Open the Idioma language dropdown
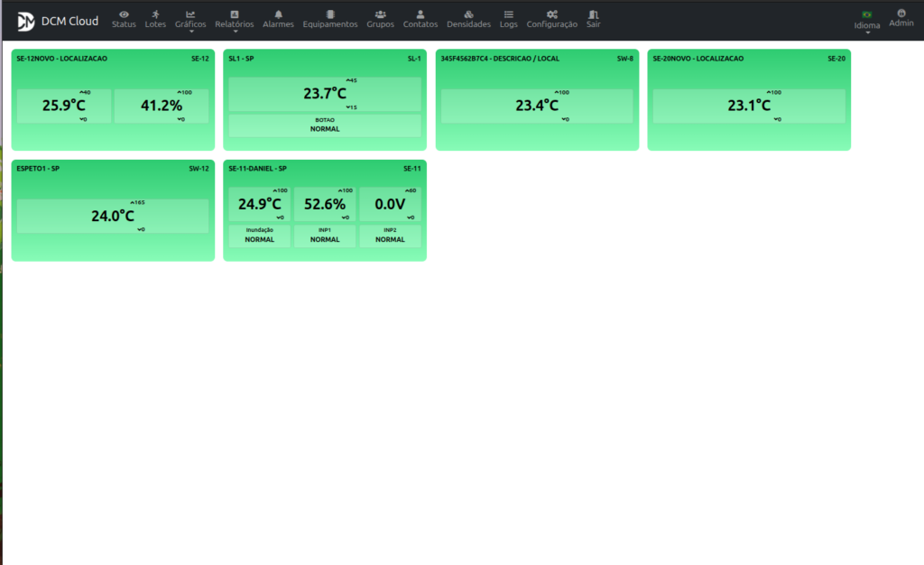924x565 pixels. pos(867,21)
